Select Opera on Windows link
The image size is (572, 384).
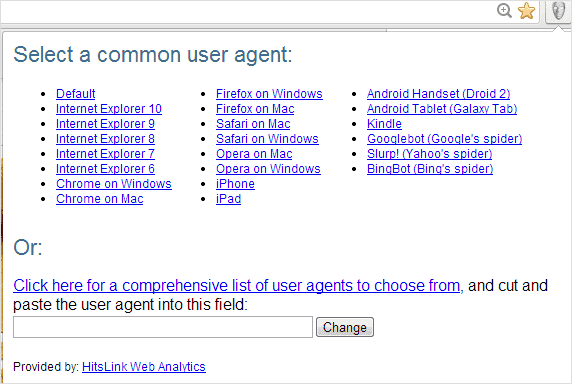point(268,168)
